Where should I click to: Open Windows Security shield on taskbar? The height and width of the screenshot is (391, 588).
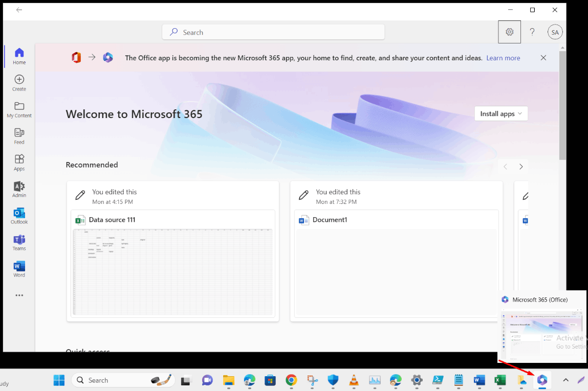[x=333, y=380]
